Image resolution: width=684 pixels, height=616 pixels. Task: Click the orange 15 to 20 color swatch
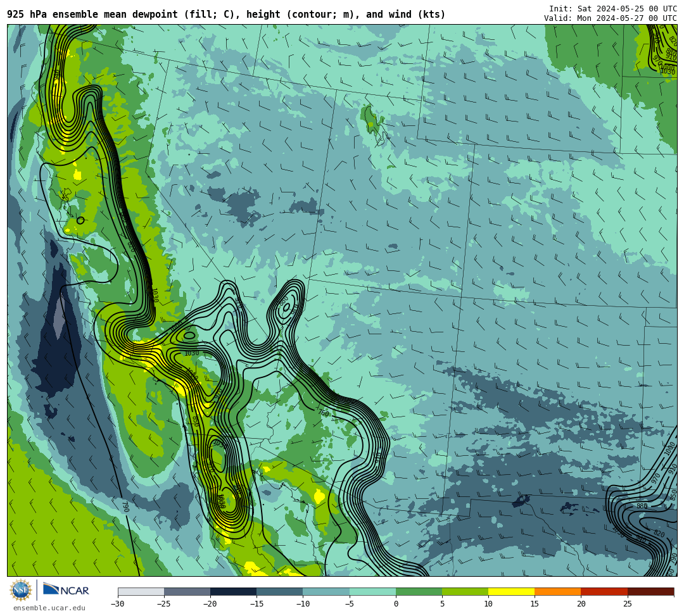[558, 591]
